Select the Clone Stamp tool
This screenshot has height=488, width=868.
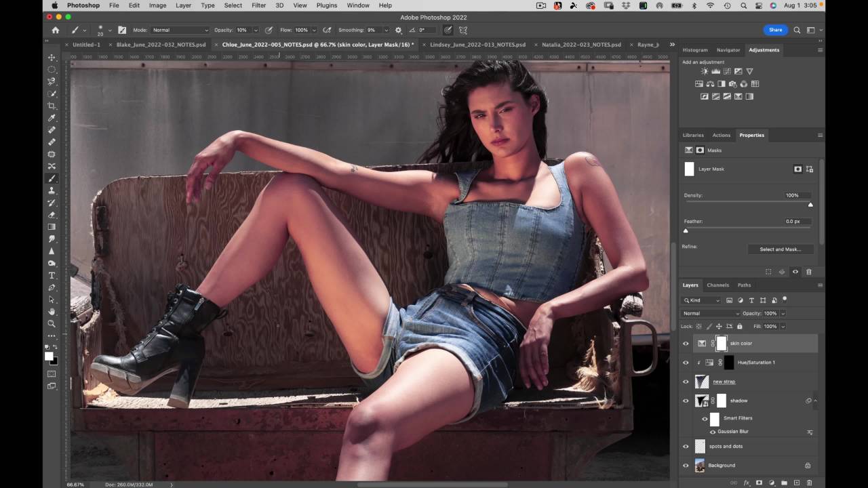pos(52,190)
